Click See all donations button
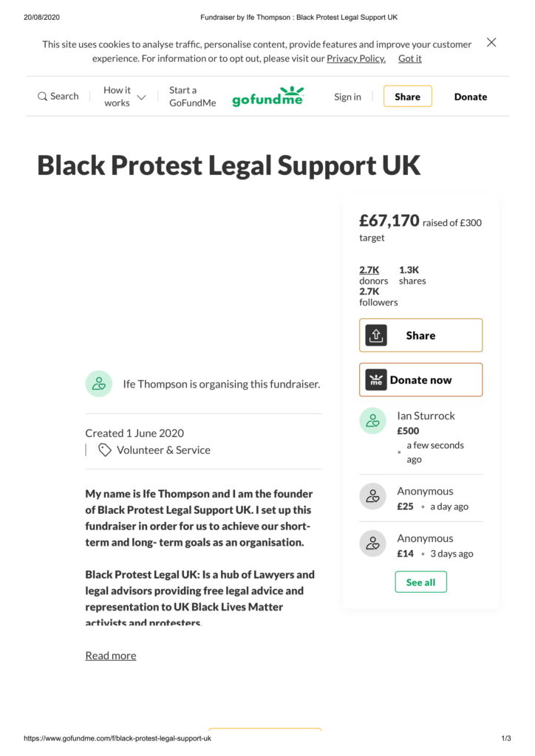 coord(420,582)
